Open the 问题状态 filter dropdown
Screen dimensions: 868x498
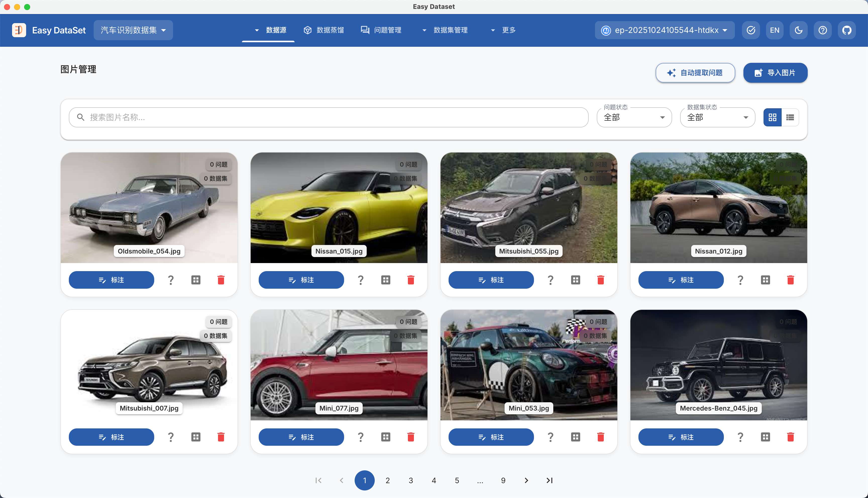(634, 117)
